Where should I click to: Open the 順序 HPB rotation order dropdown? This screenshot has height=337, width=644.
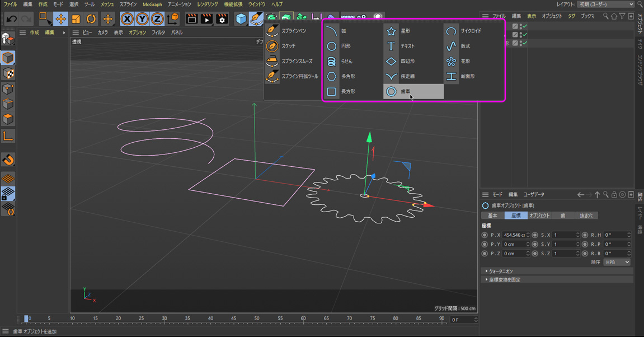pyautogui.click(x=617, y=262)
